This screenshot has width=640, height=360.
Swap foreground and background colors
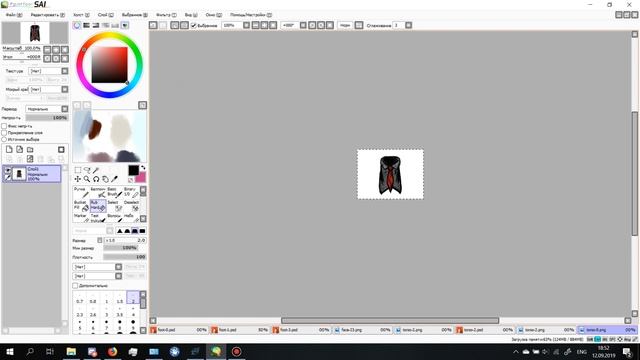tap(143, 168)
